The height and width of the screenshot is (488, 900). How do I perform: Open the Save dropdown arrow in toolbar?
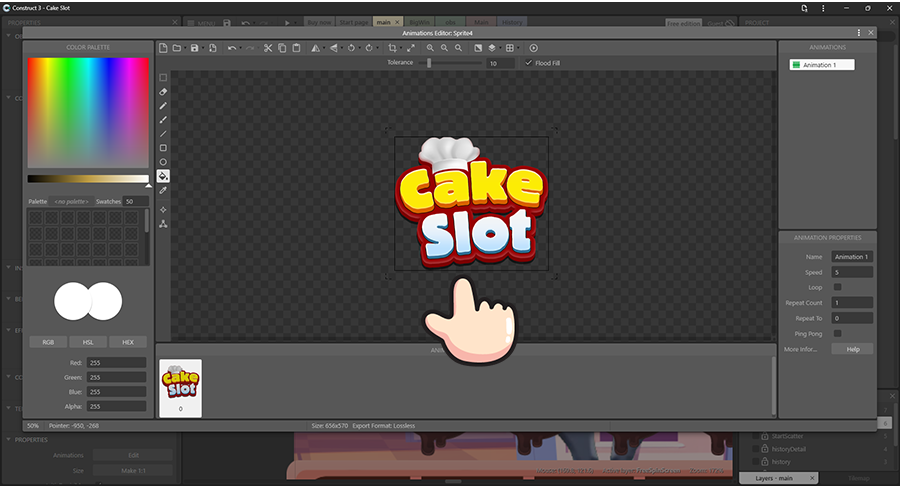[204, 48]
